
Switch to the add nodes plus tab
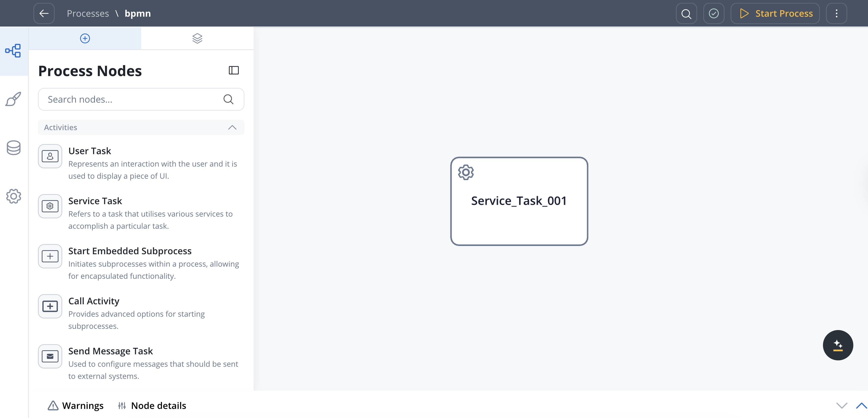point(85,38)
